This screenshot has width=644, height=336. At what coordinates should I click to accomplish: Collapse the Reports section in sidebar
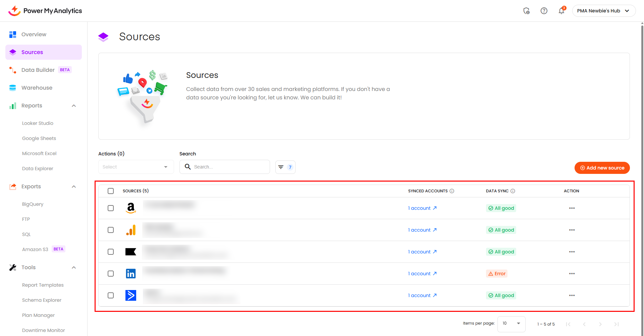[74, 106]
